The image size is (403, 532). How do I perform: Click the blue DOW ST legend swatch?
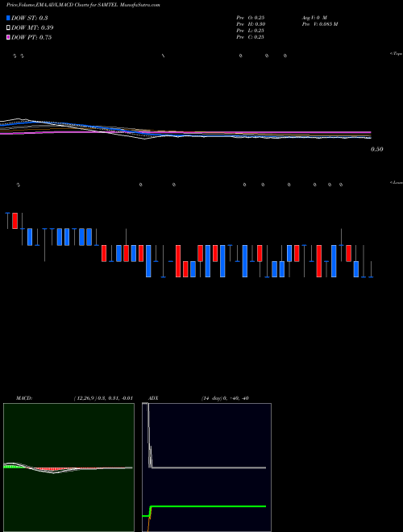pos(8,18)
